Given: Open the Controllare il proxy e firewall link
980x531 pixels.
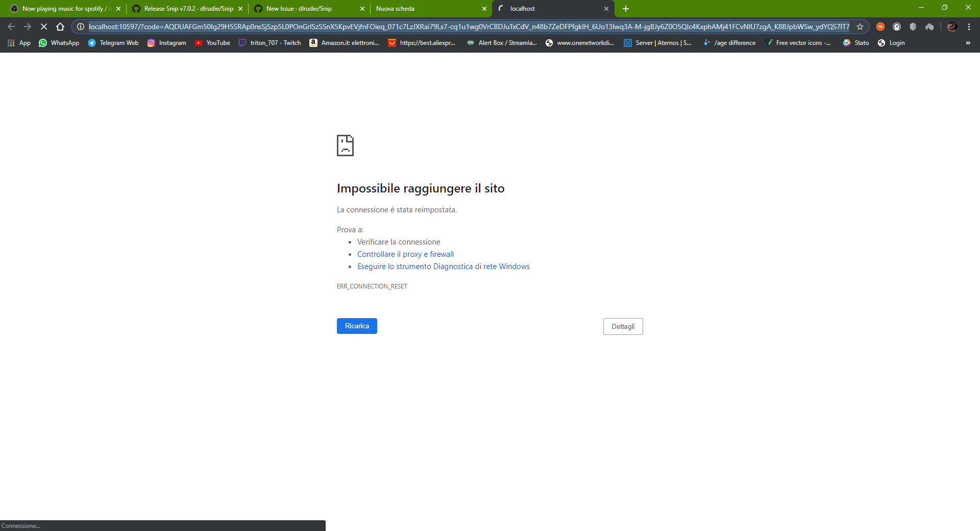Looking at the screenshot, I should coord(405,254).
